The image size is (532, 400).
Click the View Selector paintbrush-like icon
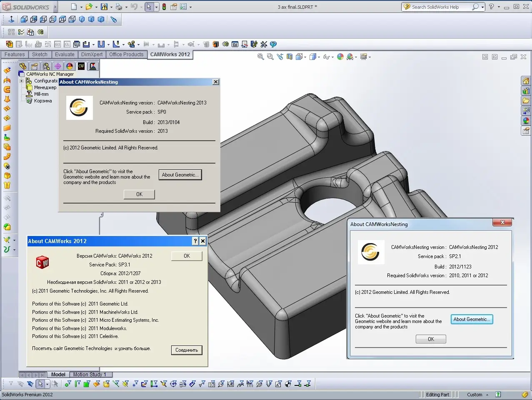[x=113, y=19]
